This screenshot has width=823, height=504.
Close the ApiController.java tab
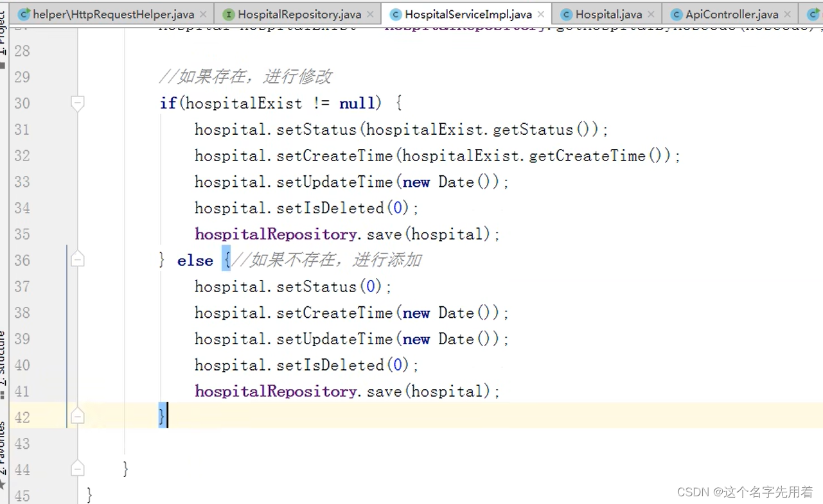[x=788, y=14]
